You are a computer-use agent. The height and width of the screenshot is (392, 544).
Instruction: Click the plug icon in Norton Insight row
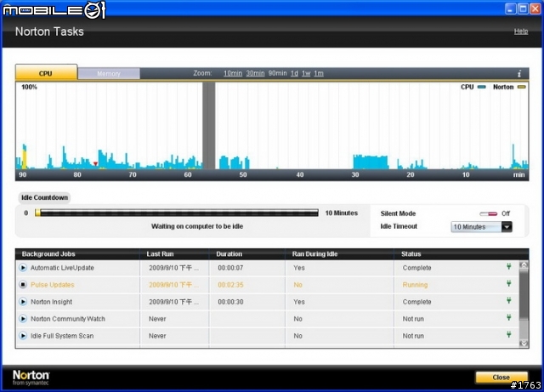tap(508, 301)
